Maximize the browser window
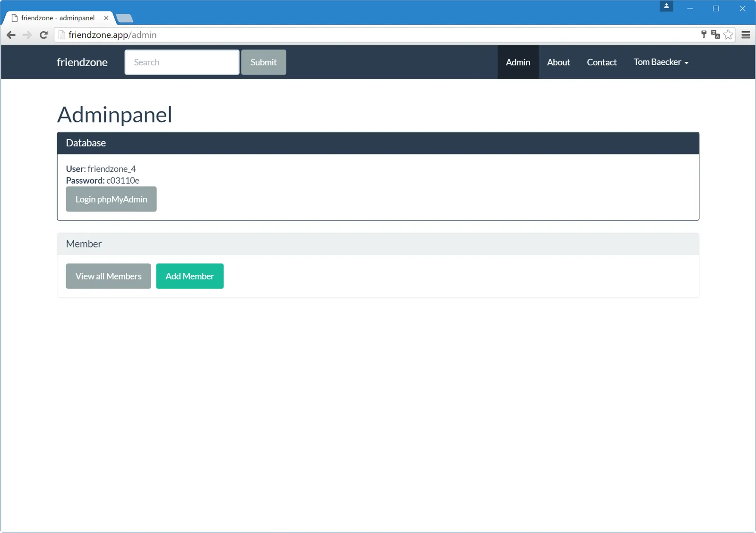This screenshot has height=533, width=756. tap(716, 8)
